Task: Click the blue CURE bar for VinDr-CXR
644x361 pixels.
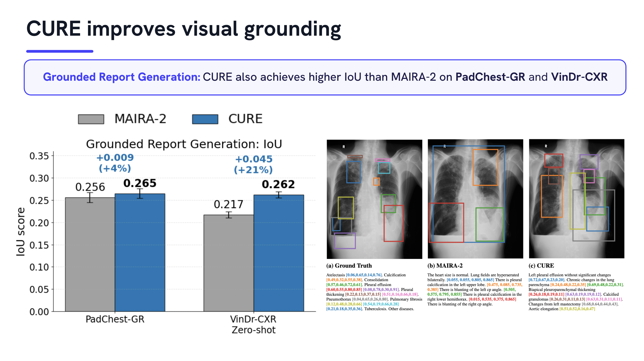Action: tap(279, 253)
